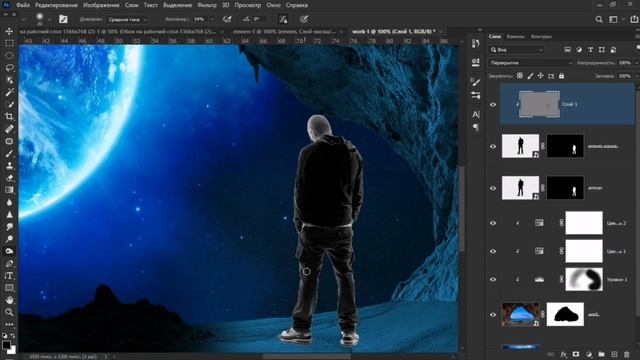Toggle visibility of Цв...2 adjustment layer
Screen dimensions: 640x360
pos(493,223)
